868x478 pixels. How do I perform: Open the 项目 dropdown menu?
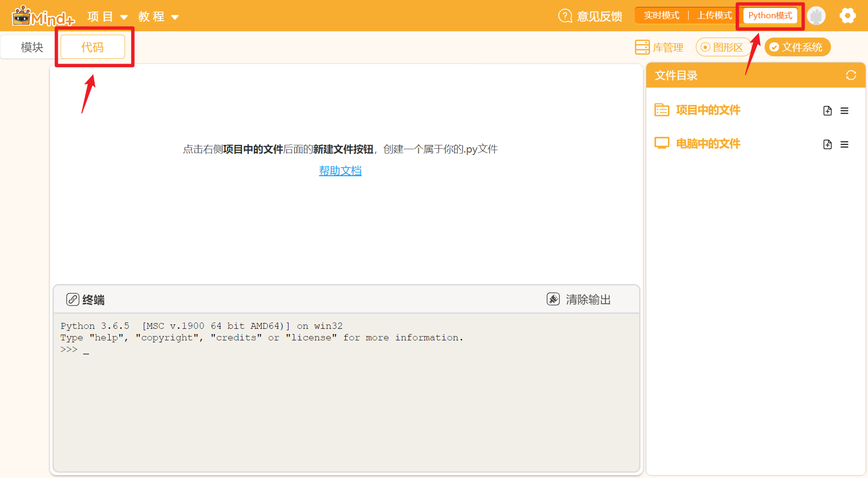[x=107, y=17]
